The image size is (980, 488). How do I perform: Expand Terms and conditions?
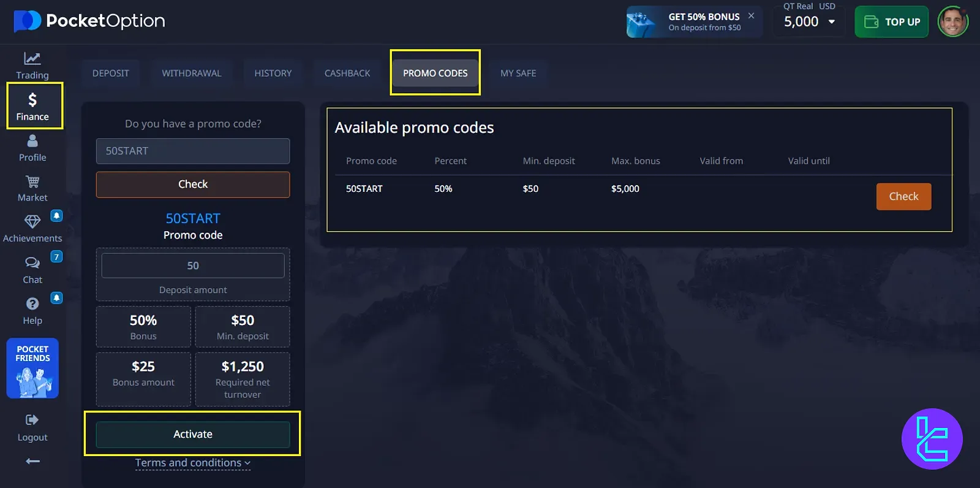(192, 463)
